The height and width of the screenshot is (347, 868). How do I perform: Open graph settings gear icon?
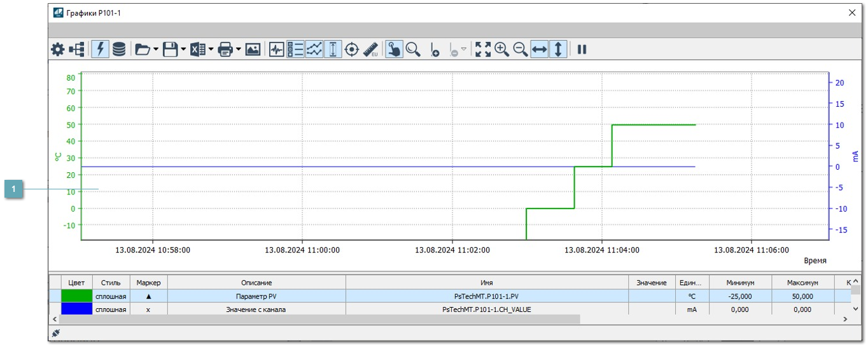pos(58,50)
